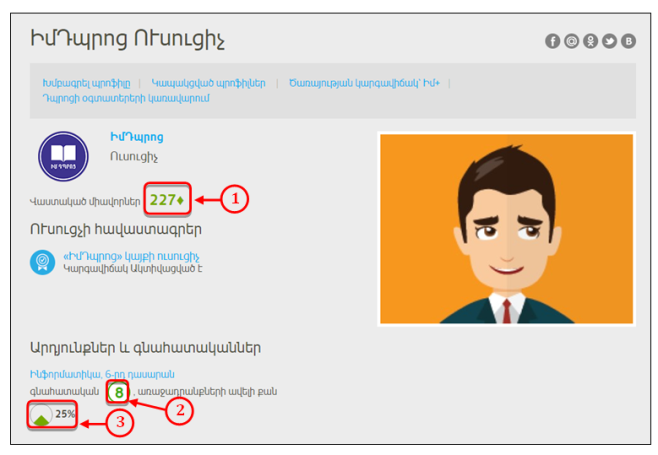The height and width of the screenshot is (455, 658).
Task: Click the teacher's profile photo
Action: pyautogui.click(x=507, y=229)
